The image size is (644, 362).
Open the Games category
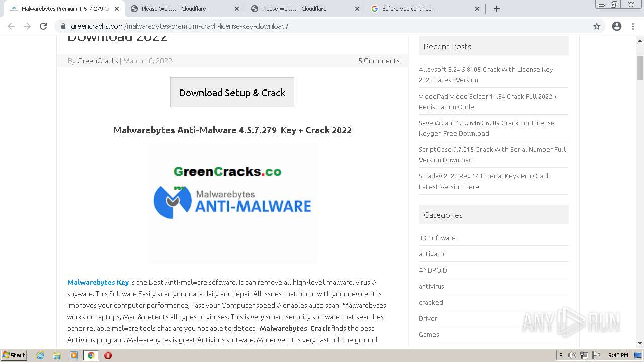[x=429, y=334]
